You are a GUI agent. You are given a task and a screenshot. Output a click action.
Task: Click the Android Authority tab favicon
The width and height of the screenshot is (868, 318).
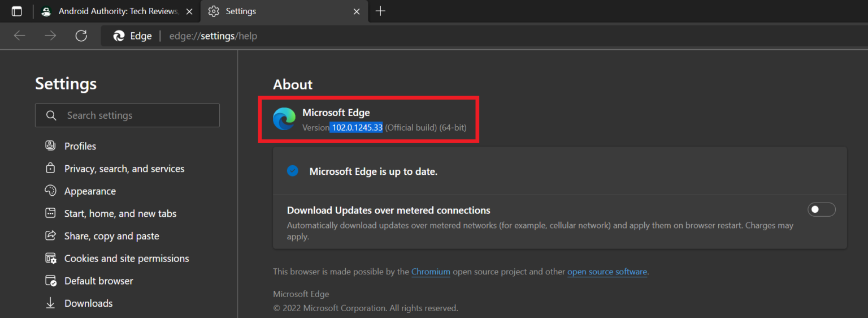coord(46,11)
